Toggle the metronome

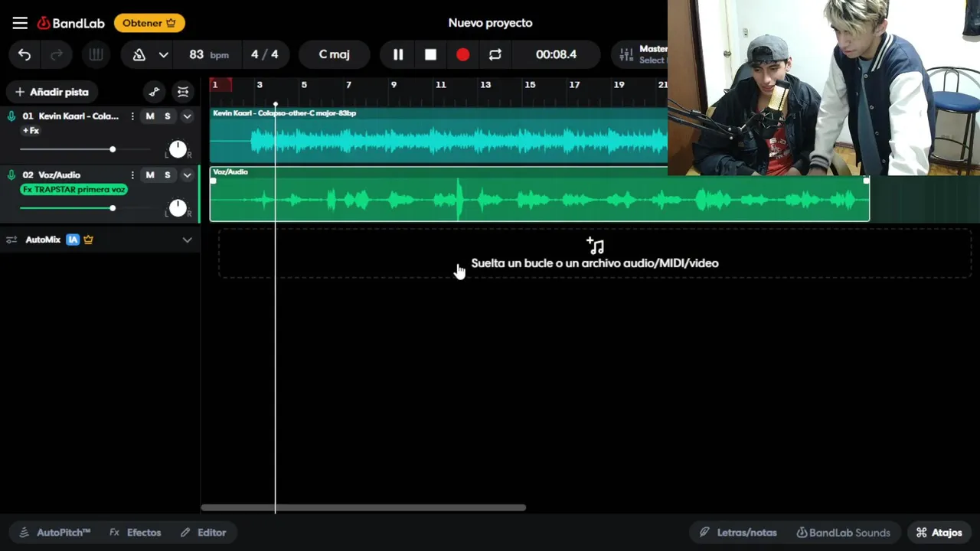(x=139, y=54)
